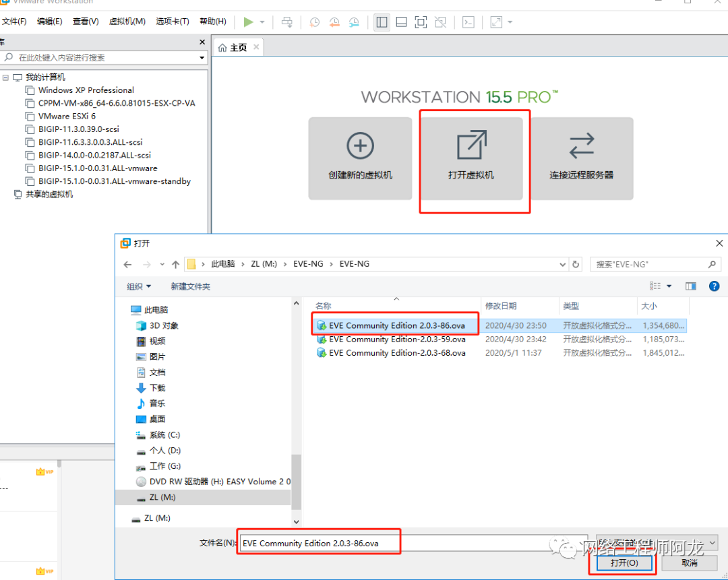Open the stretch options dropdown arrow

(510, 22)
